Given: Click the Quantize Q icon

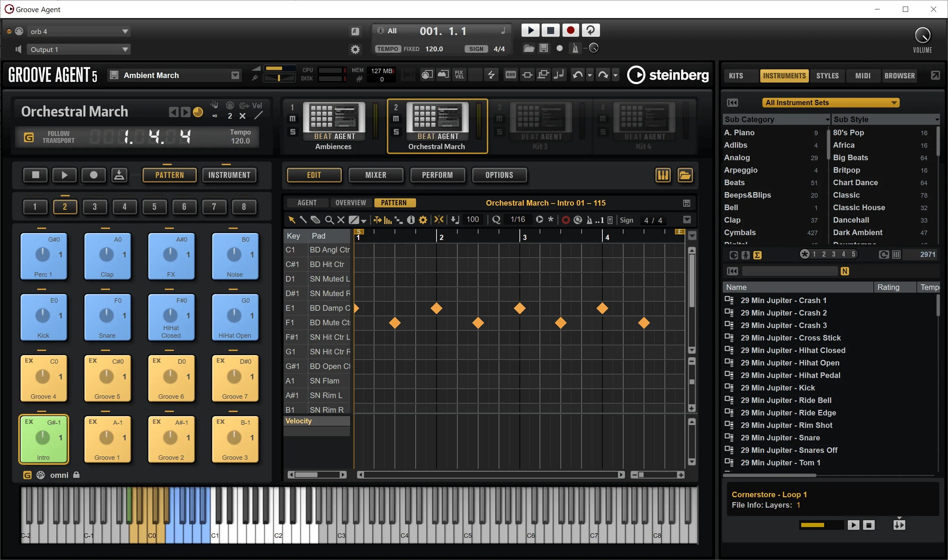Looking at the screenshot, I should 496,220.
